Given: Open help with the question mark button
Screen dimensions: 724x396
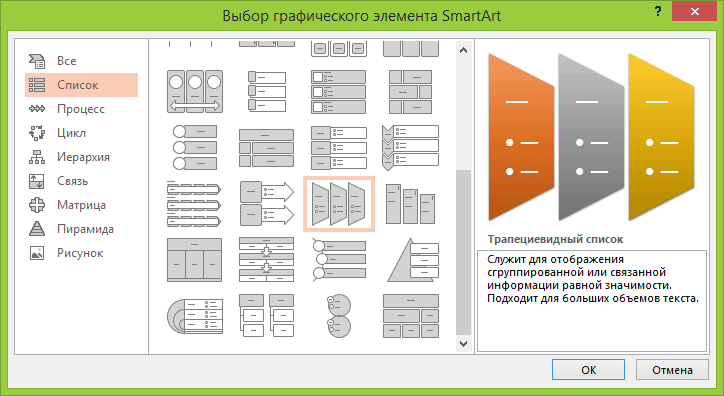Looking at the screenshot, I should tap(658, 12).
